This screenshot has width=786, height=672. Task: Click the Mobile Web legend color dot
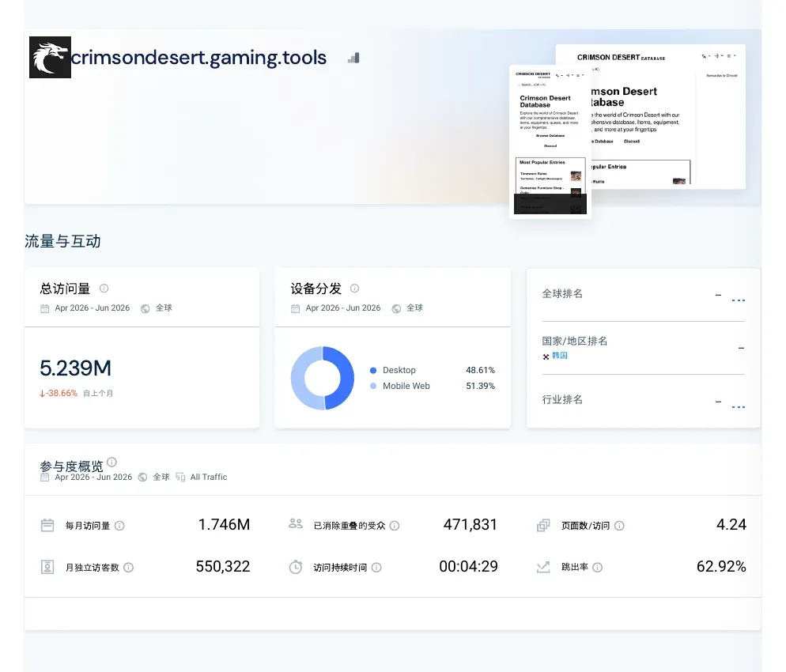[373, 386]
